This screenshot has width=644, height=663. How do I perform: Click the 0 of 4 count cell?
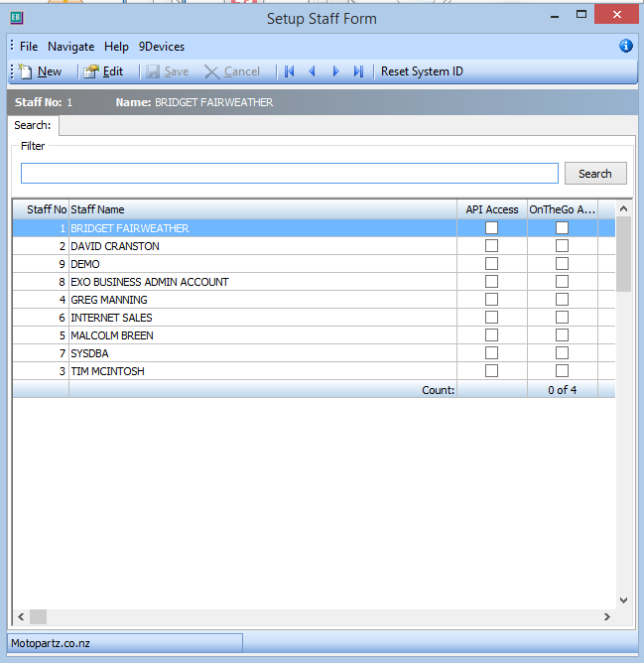(x=562, y=389)
